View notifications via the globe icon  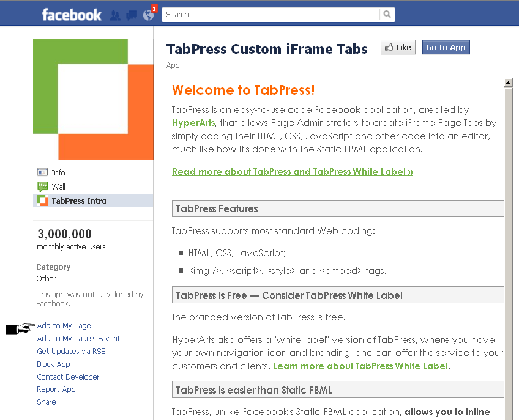click(x=147, y=14)
